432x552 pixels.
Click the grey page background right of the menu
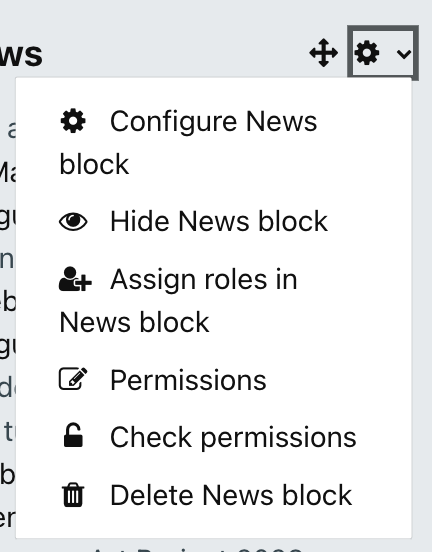click(x=422, y=282)
